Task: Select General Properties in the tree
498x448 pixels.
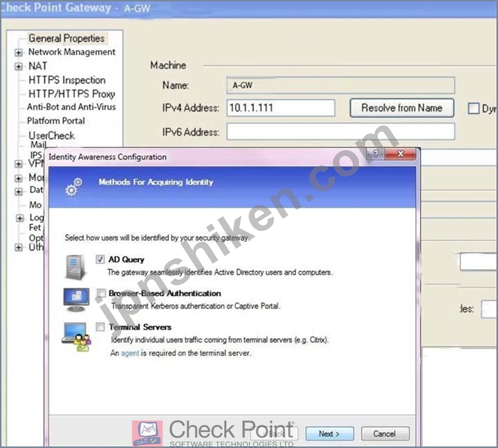Action: coord(66,39)
